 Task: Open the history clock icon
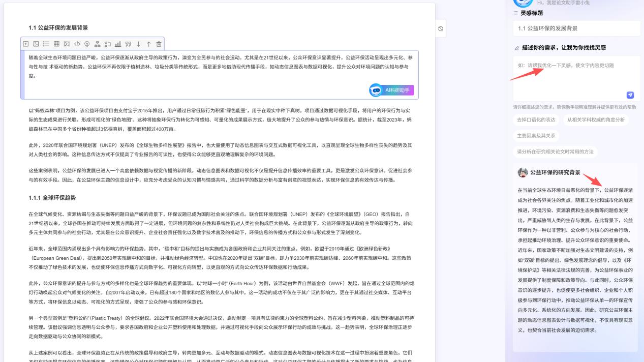(441, 29)
